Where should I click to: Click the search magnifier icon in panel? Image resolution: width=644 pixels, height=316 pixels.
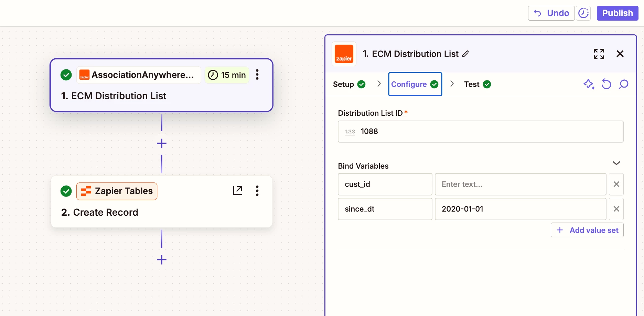[x=623, y=84]
